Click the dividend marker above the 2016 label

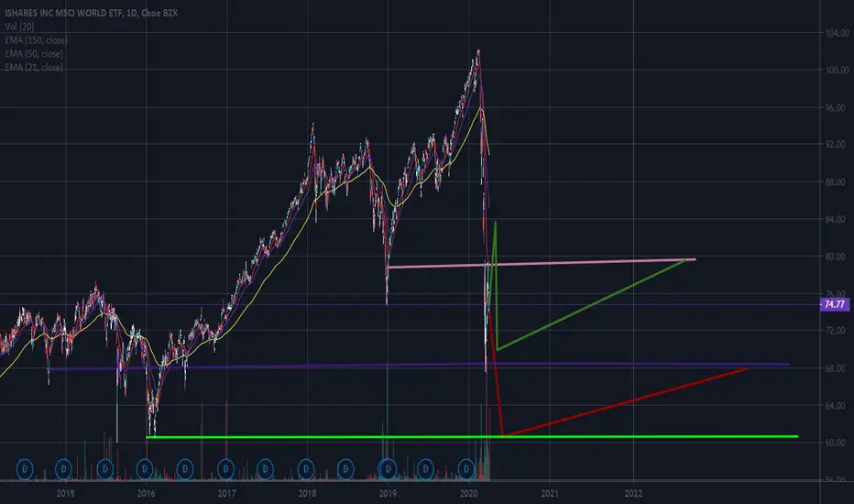(x=145, y=468)
